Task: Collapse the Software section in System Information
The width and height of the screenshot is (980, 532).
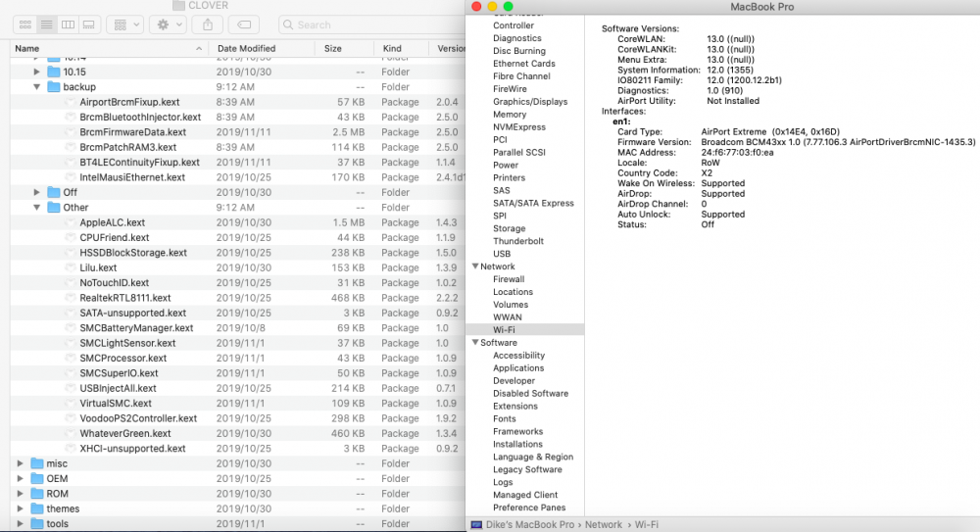Action: point(475,343)
